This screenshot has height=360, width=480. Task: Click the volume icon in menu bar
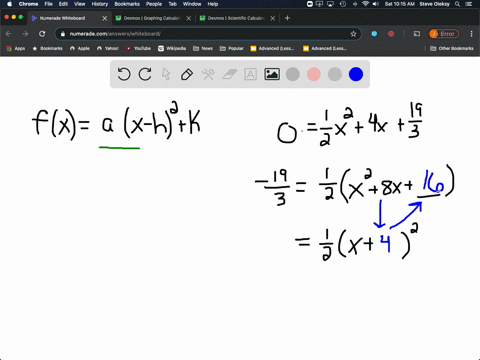pyautogui.click(x=376, y=4)
